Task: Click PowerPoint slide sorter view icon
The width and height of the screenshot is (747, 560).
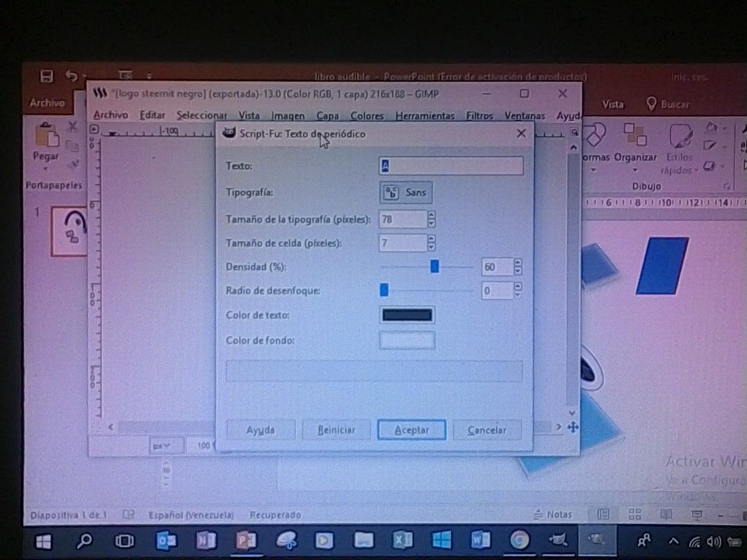Action: click(x=635, y=514)
